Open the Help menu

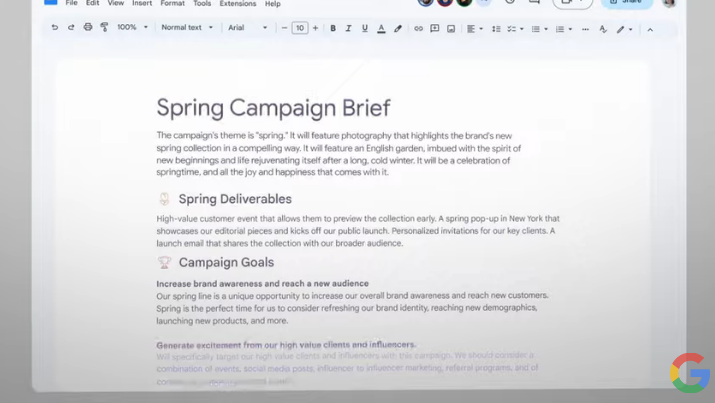(273, 4)
